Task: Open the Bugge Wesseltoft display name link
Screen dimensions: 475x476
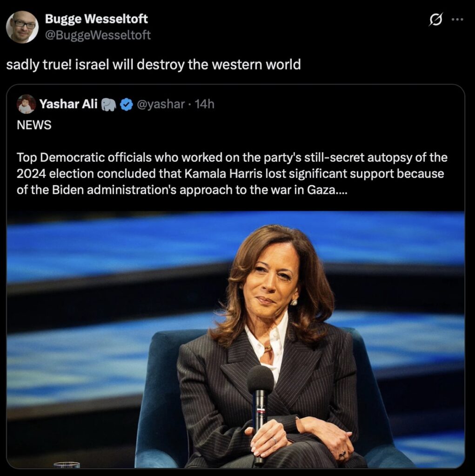Action: point(96,19)
